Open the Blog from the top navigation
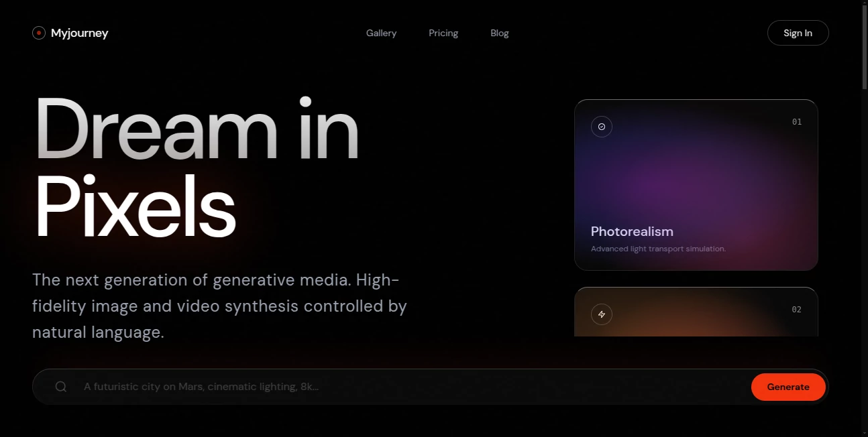This screenshot has width=868, height=437. click(499, 33)
